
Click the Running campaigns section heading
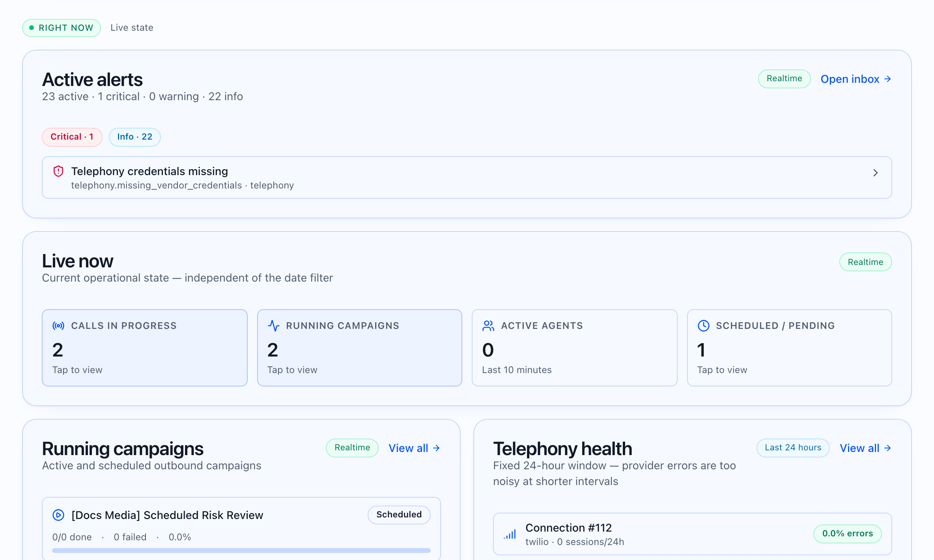[123, 449]
